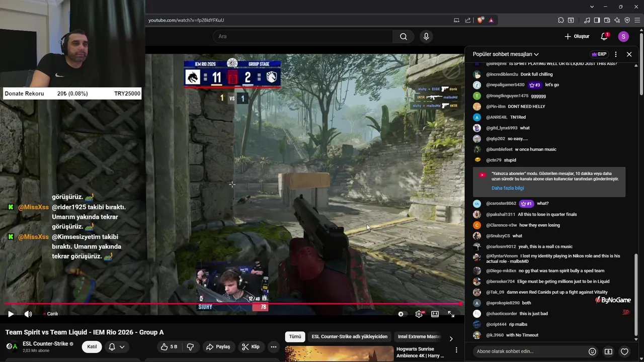This screenshot has width=644, height=362.
Task: Select the ESL Counter-Strike adlı yükleyiciden chip
Action: coord(349,337)
